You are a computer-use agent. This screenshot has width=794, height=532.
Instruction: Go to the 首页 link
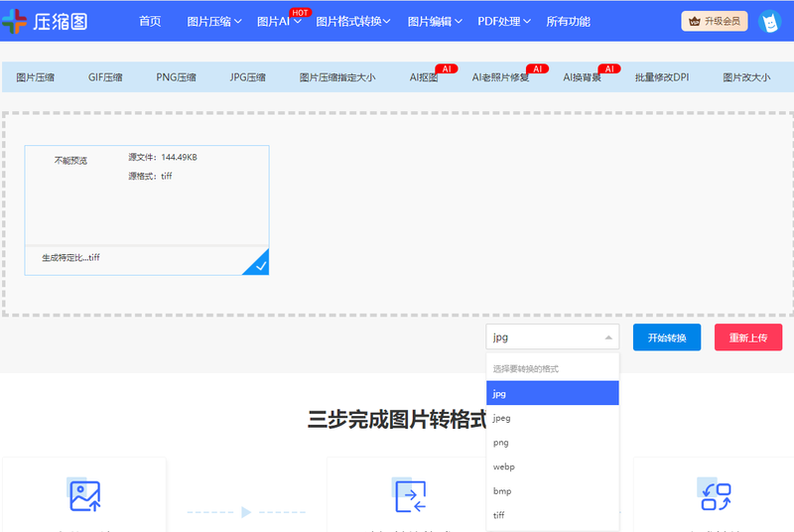point(150,21)
